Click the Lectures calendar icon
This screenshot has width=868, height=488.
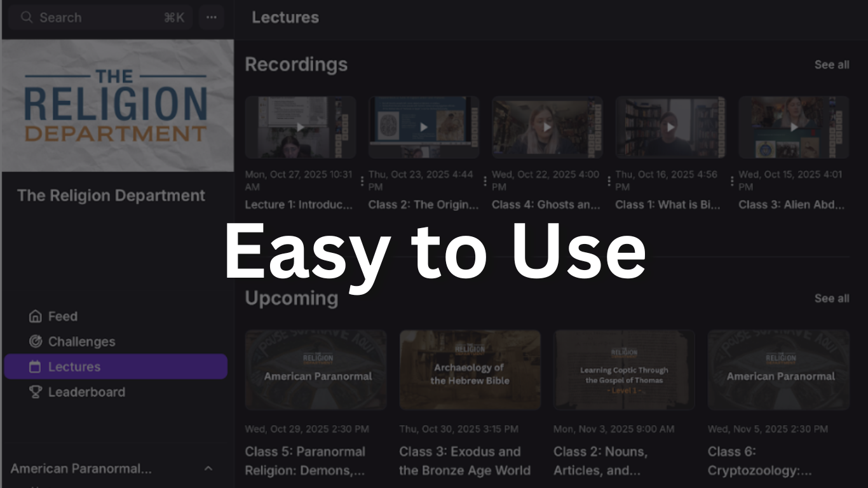[36, 367]
